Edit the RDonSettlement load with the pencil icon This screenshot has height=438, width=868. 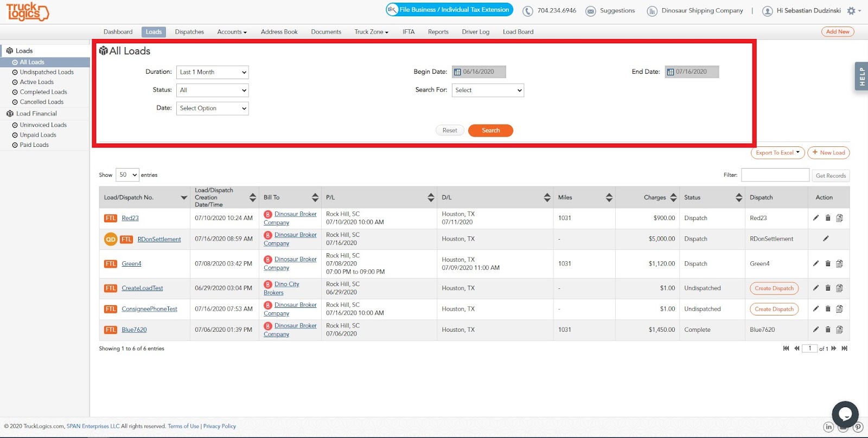tap(826, 239)
